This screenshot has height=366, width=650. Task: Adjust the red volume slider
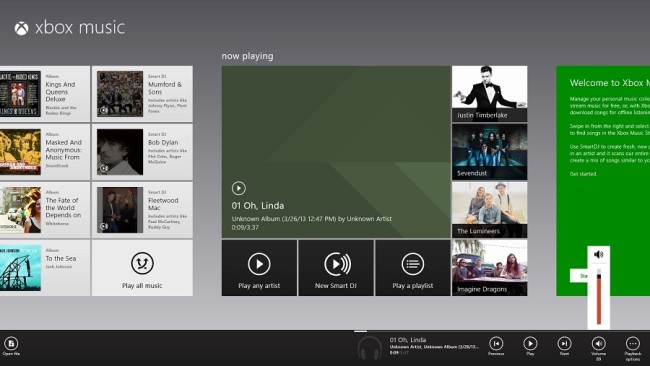[599, 296]
